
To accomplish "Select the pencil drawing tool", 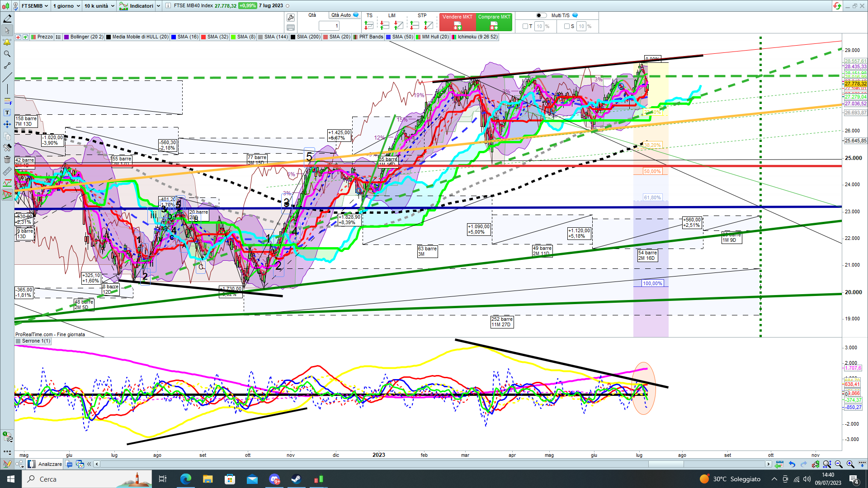I will coord(7,19).
